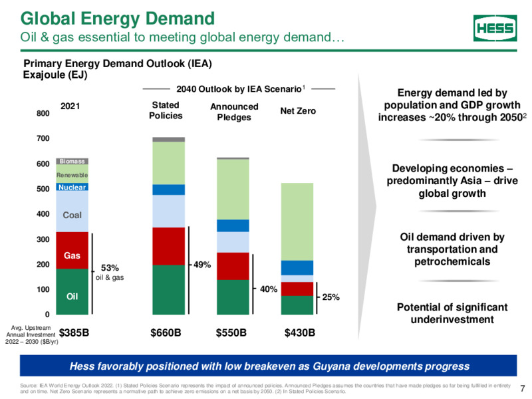Image resolution: width=532 pixels, height=399 pixels.
Task: Click the '0' y-axis tick label
Action: 47,315
